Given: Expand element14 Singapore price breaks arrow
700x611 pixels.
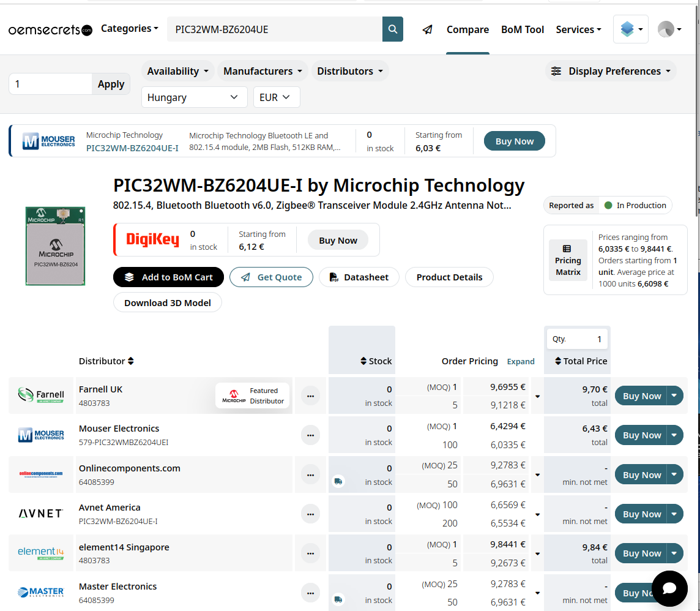Looking at the screenshot, I should pos(537,554).
